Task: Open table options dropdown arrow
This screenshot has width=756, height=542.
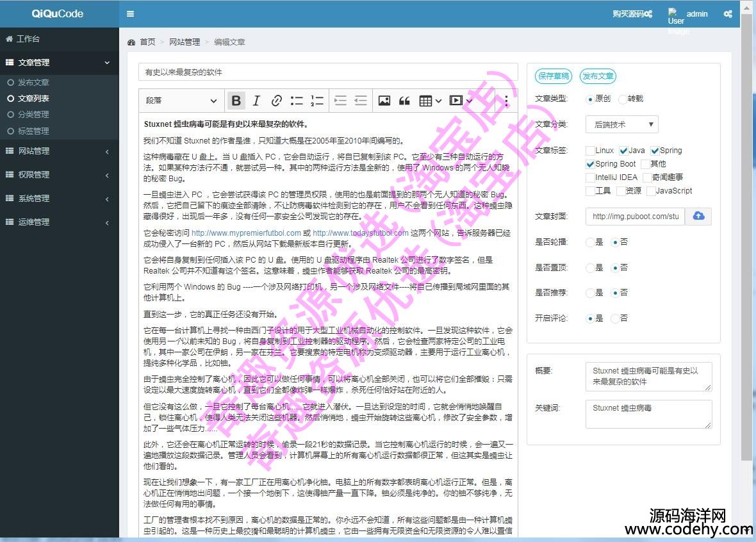Action: coord(438,101)
